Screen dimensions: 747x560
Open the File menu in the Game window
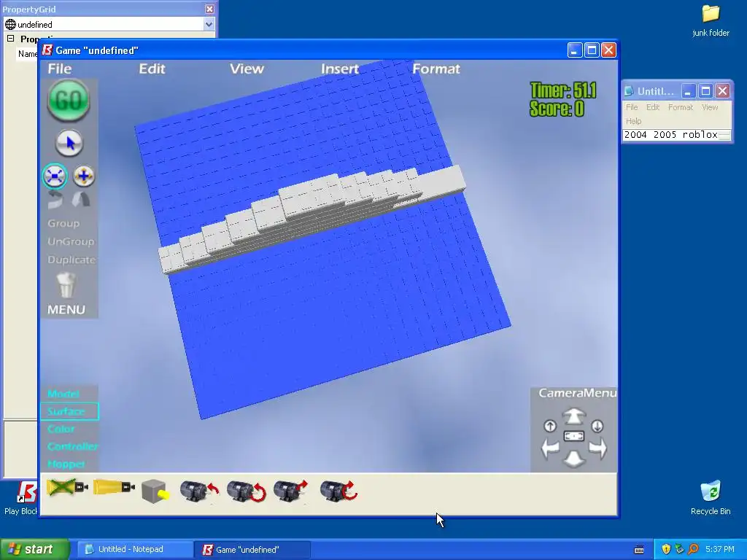(60, 69)
